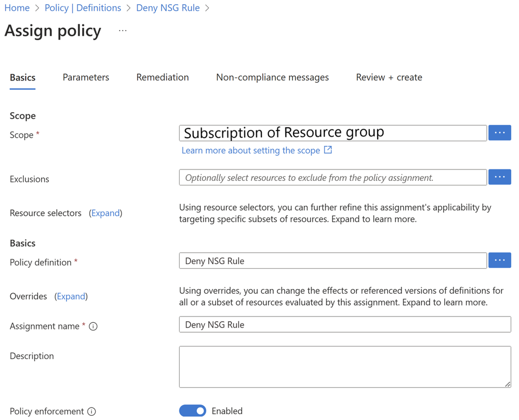Image resolution: width=519 pixels, height=420 pixels.
Task: Click the Exclusions field label
Action: click(x=30, y=179)
